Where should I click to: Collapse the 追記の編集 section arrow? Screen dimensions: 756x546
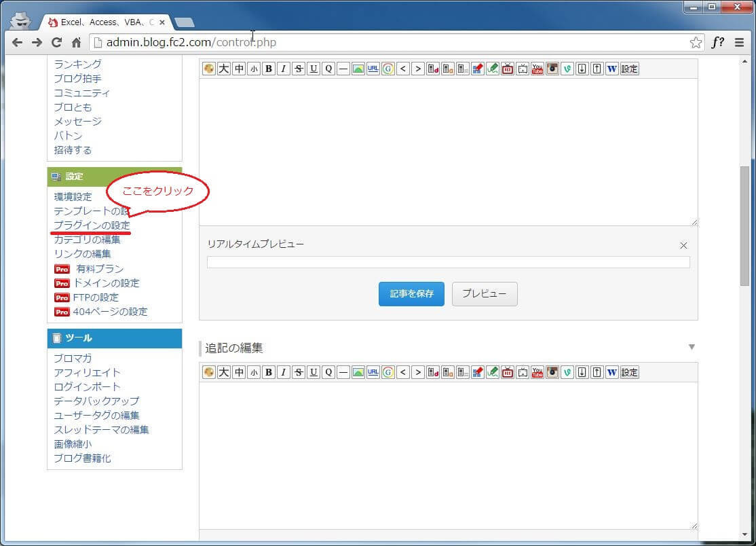tap(692, 347)
